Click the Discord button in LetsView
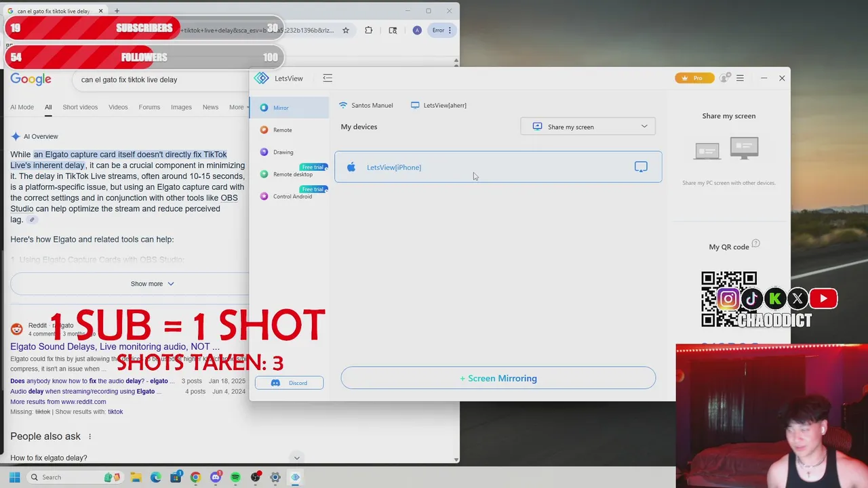Image resolution: width=868 pixels, height=488 pixels. pos(289,383)
